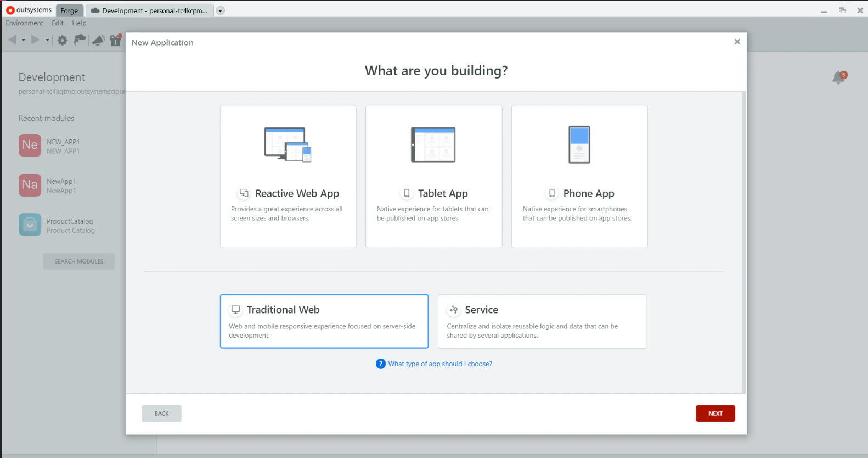Click the SEARCH MODULES button
The width and height of the screenshot is (868, 458).
tap(79, 261)
